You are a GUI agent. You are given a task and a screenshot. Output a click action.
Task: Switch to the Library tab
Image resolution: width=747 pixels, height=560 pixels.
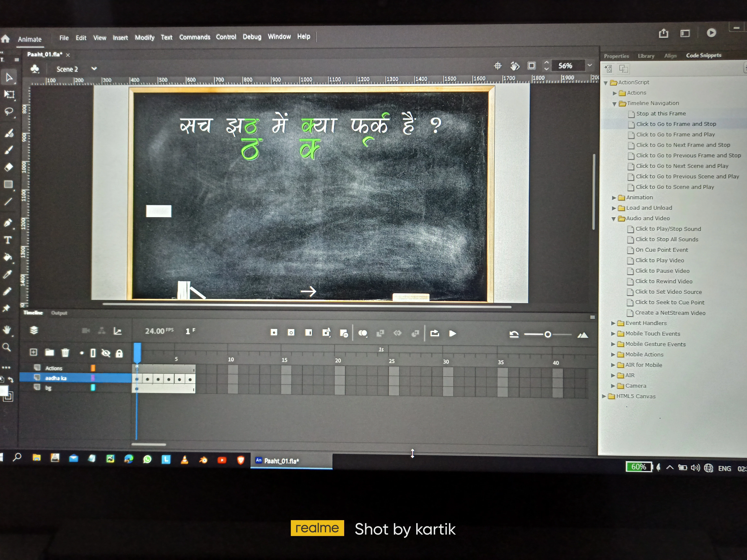(646, 56)
